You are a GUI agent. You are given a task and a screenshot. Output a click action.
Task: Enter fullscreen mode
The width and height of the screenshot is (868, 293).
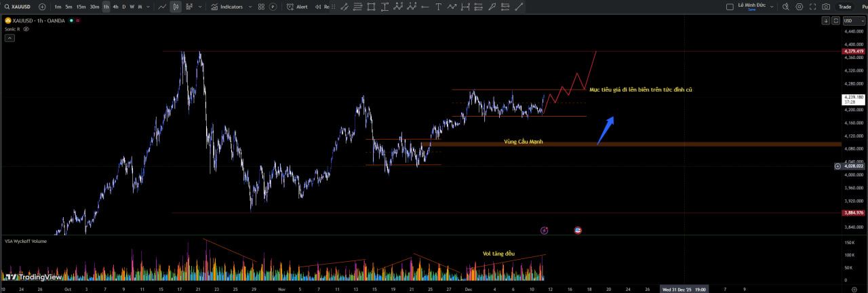[x=812, y=7]
